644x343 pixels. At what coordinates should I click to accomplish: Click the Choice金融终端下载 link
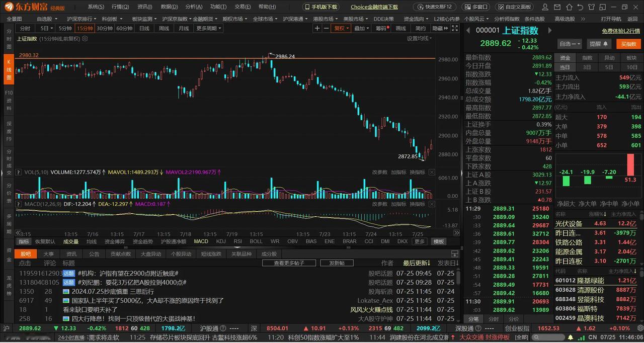(374, 7)
